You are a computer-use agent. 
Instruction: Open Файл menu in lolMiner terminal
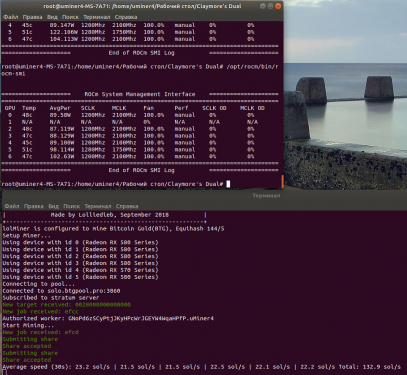click(12, 206)
